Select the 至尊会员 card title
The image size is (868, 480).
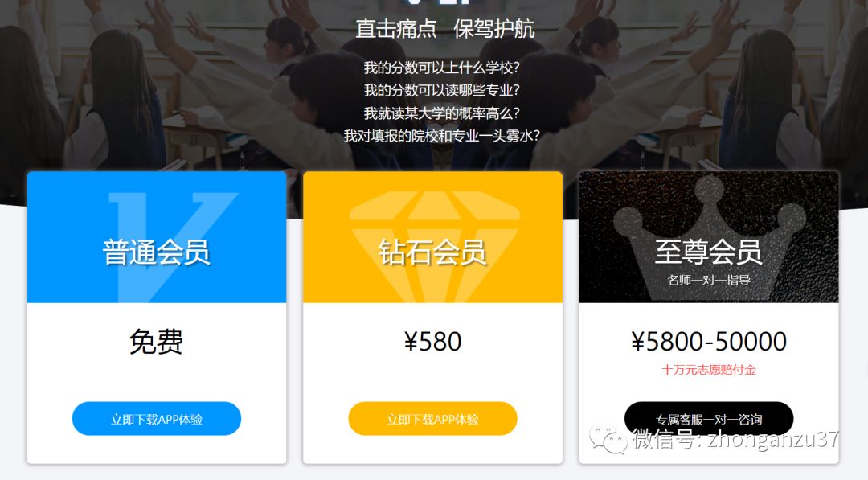[709, 252]
